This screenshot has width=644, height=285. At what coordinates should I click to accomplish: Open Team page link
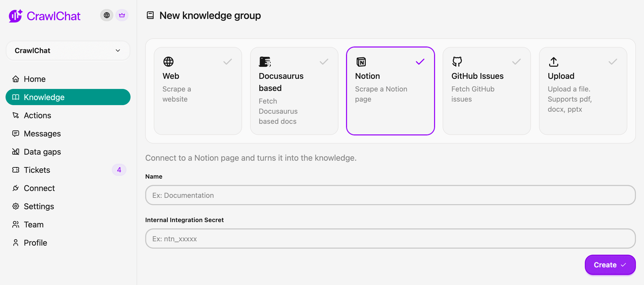click(x=68, y=225)
